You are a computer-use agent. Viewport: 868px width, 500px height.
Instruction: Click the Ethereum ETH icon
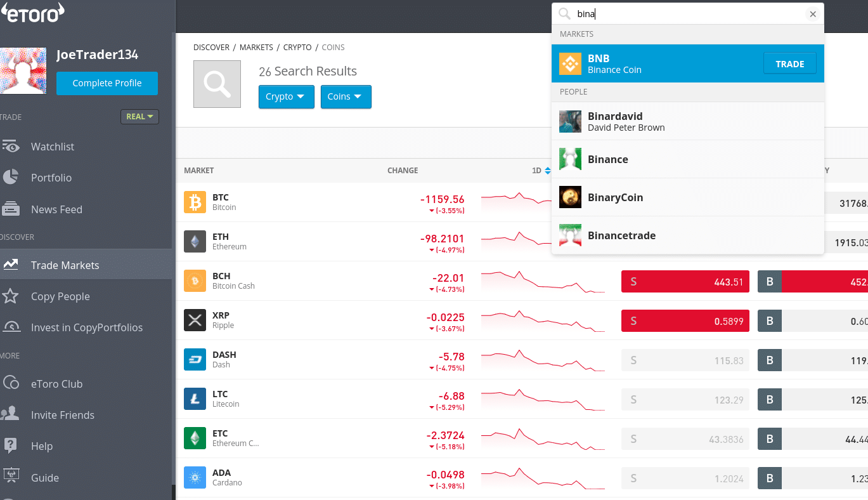pyautogui.click(x=195, y=242)
